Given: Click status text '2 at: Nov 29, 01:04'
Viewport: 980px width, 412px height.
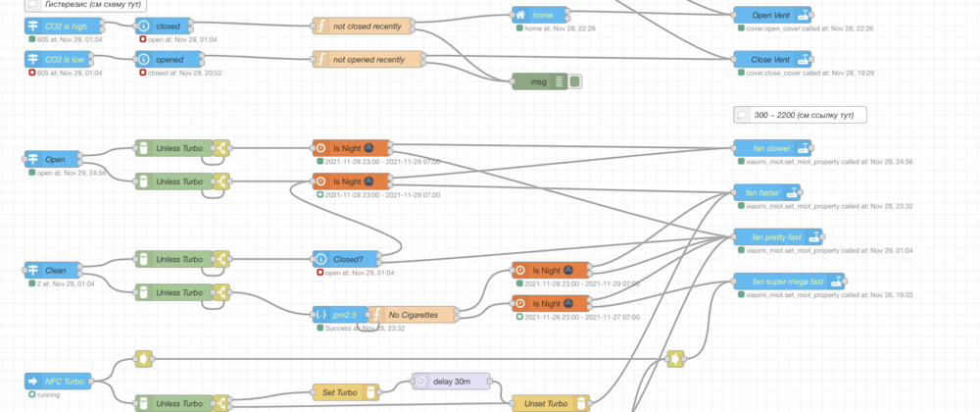Looking at the screenshot, I should (66, 283).
